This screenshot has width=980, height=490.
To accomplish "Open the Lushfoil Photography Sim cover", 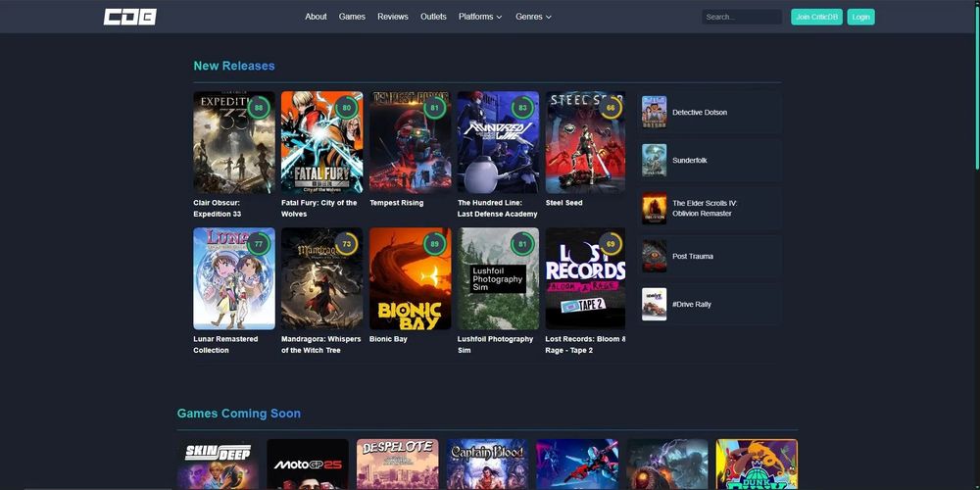I will coord(498,278).
